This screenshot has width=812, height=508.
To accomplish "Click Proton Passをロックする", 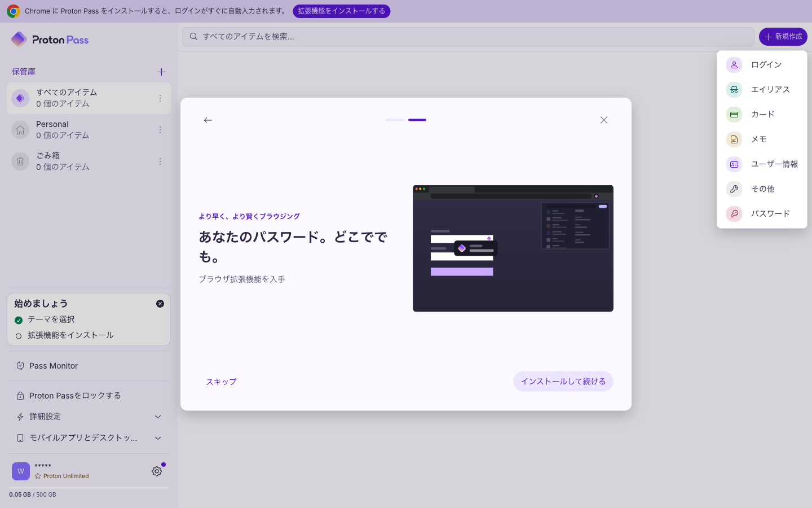I will 89,396.
